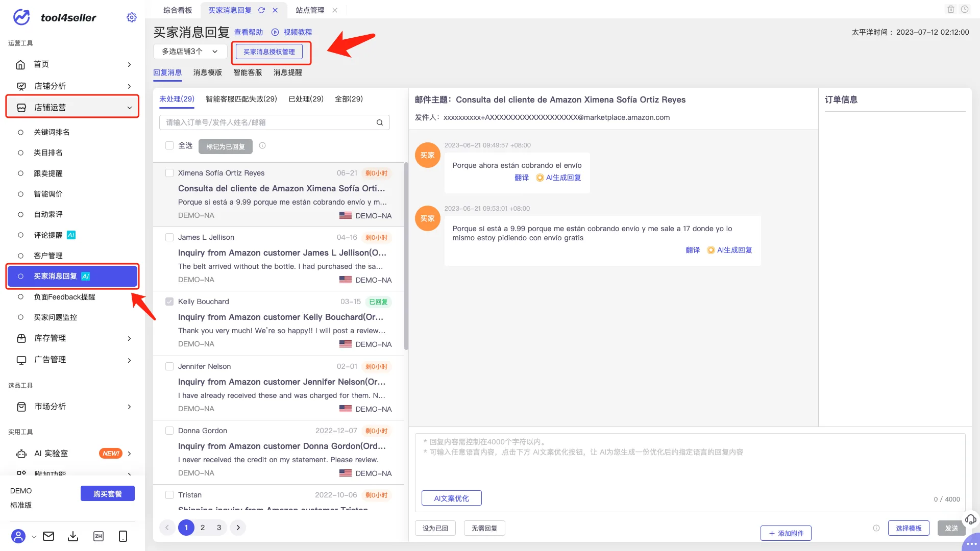Open the 消息模版 tab
Viewport: 980px width, 551px height.
coord(207,72)
